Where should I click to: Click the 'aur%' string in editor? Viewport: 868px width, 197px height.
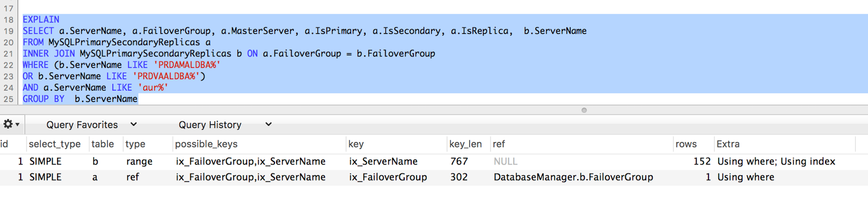pyautogui.click(x=152, y=87)
